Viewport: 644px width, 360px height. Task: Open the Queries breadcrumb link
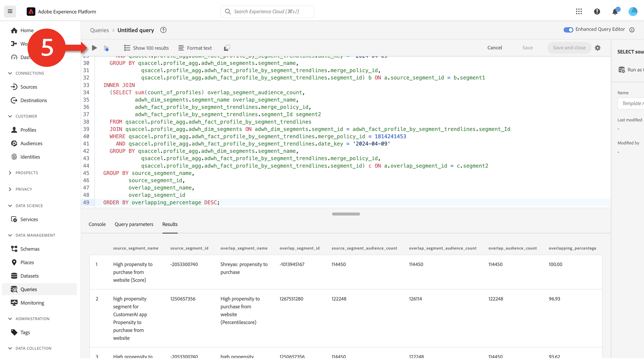click(99, 30)
